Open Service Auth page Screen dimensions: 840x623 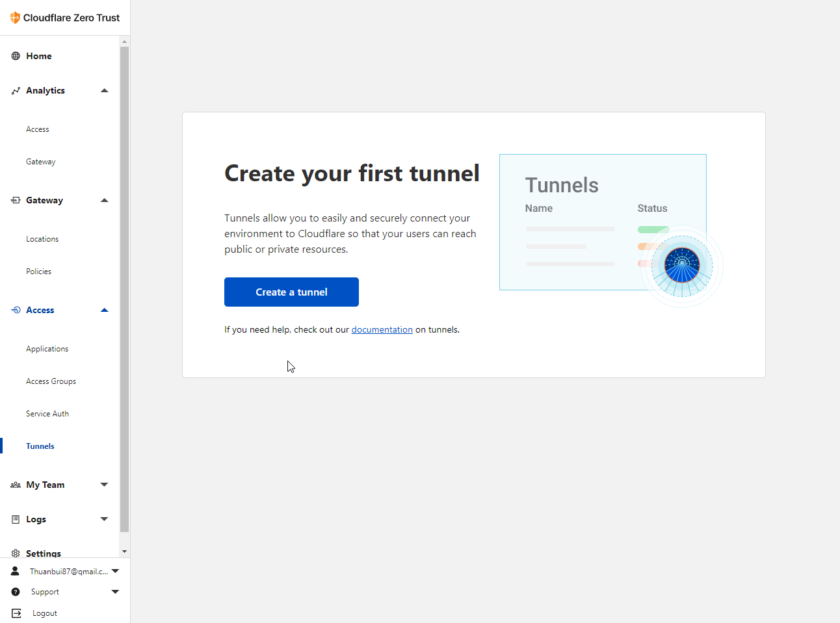(x=47, y=414)
